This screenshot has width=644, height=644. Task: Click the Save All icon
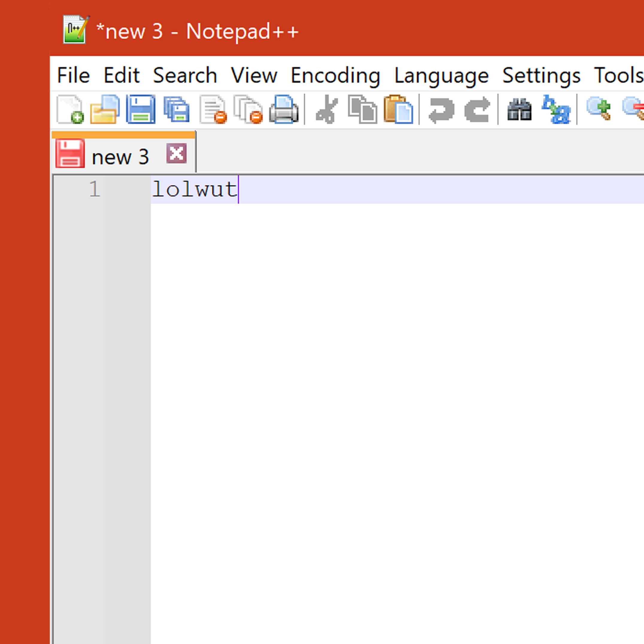(x=177, y=109)
